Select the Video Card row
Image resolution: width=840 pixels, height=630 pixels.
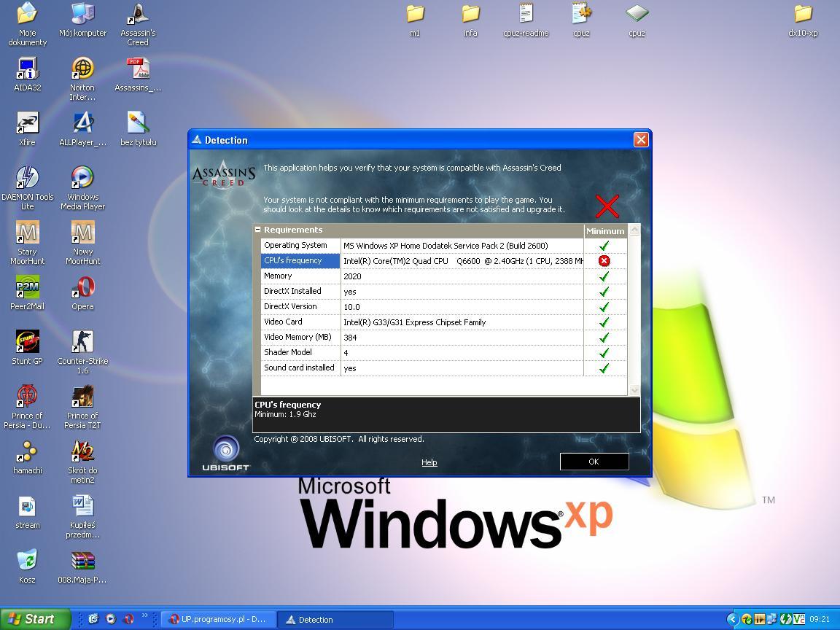pos(443,322)
